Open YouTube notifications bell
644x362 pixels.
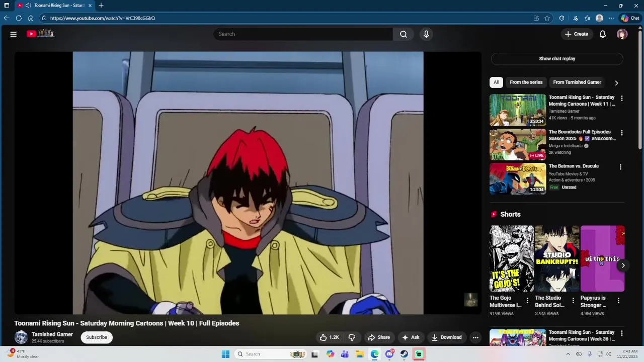click(x=603, y=34)
